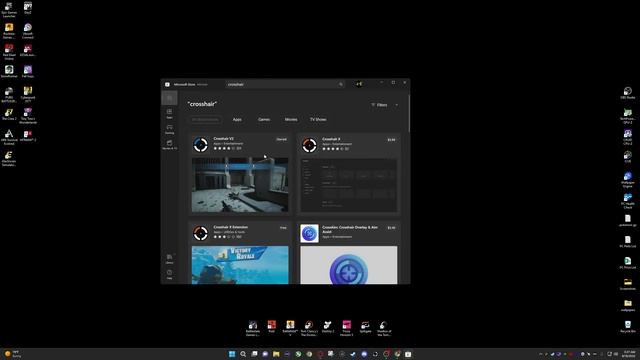Click the price on Crosshair X card

[391, 140]
